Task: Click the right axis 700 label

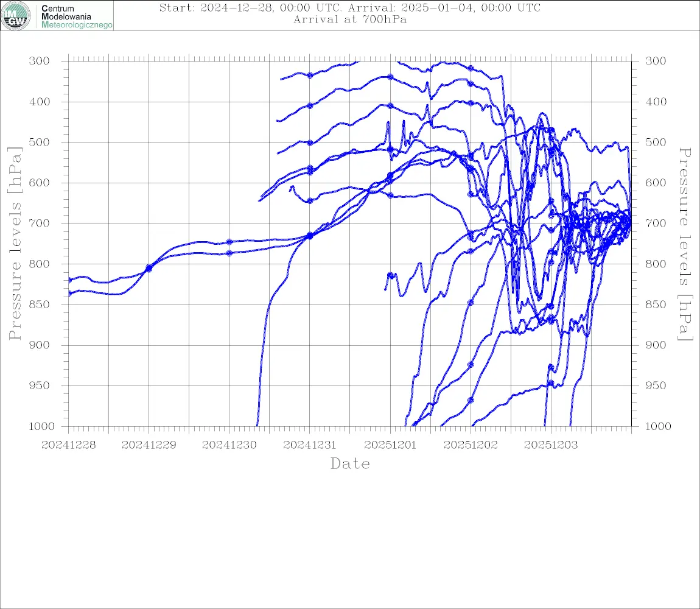Action: 656,224
